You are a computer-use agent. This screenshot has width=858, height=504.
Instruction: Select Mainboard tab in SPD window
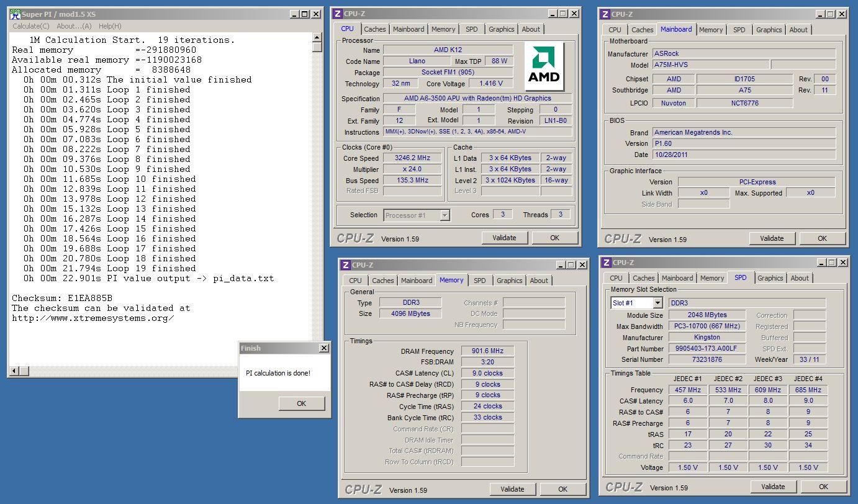(677, 278)
